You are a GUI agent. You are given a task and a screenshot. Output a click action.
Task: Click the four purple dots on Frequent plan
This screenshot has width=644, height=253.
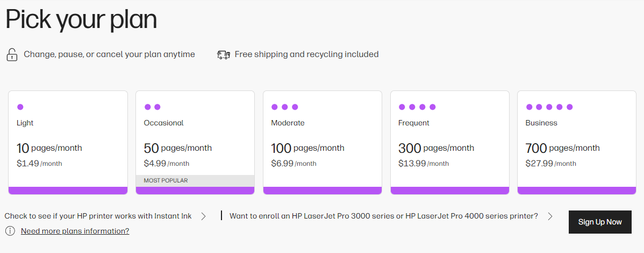pyautogui.click(x=417, y=107)
